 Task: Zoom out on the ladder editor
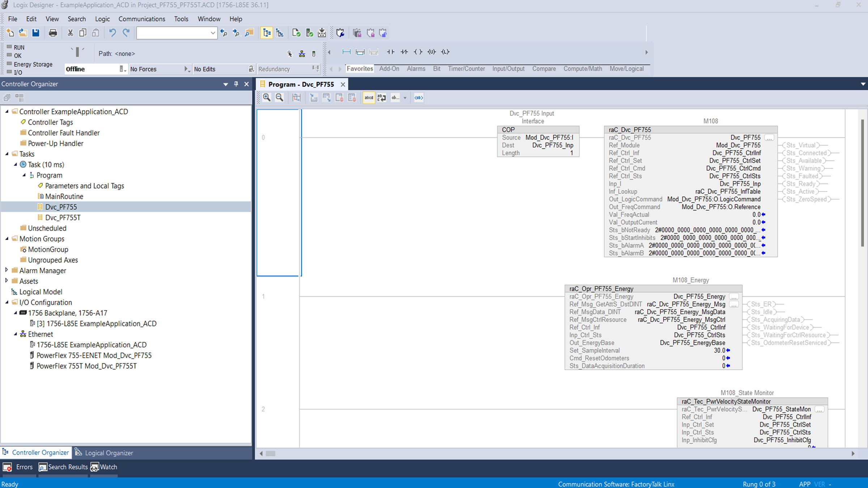pyautogui.click(x=279, y=98)
